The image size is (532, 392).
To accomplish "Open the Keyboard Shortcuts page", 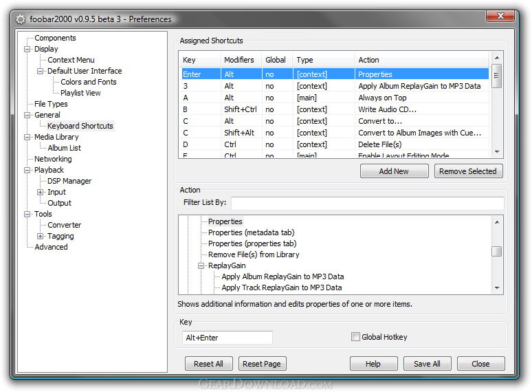I will 80,126.
